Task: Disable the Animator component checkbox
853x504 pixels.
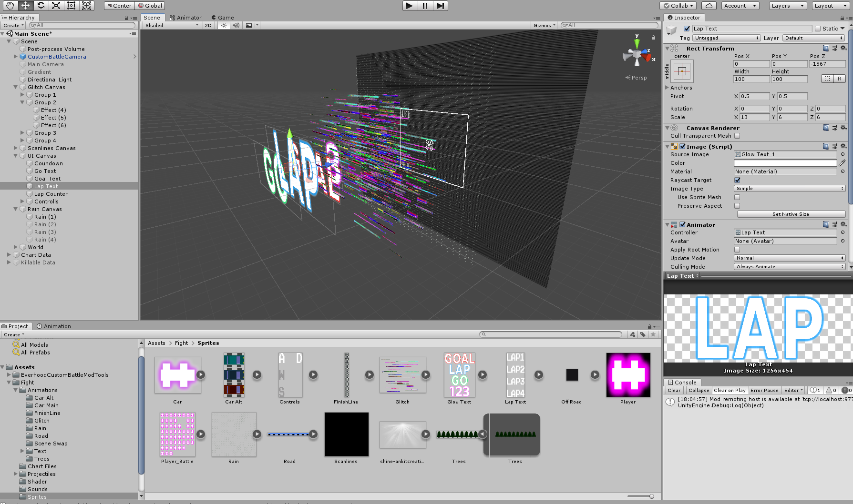Action: (683, 224)
